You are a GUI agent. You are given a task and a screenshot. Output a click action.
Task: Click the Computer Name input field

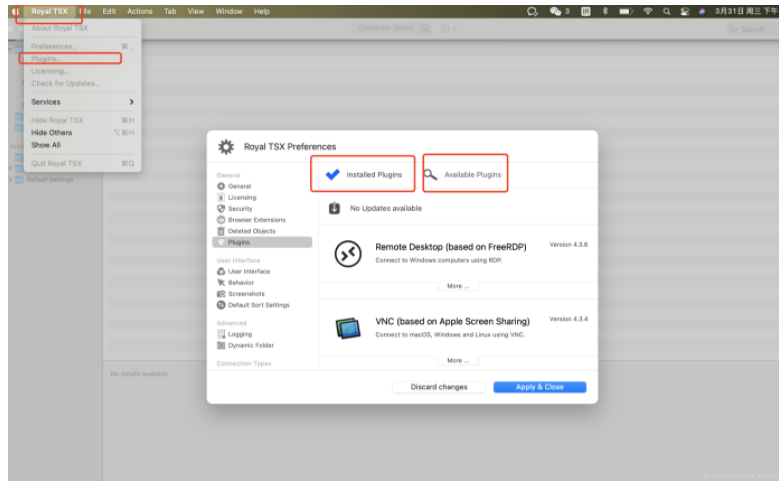(x=386, y=28)
